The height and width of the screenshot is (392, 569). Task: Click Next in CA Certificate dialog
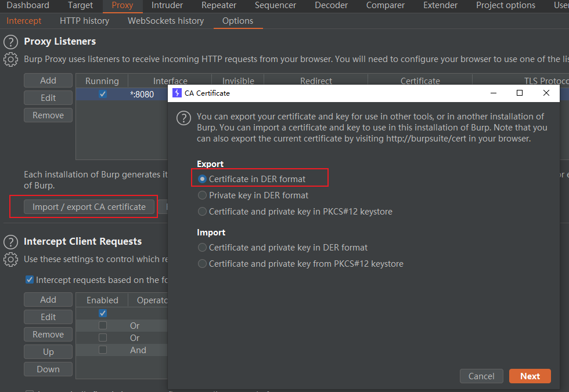coord(530,376)
